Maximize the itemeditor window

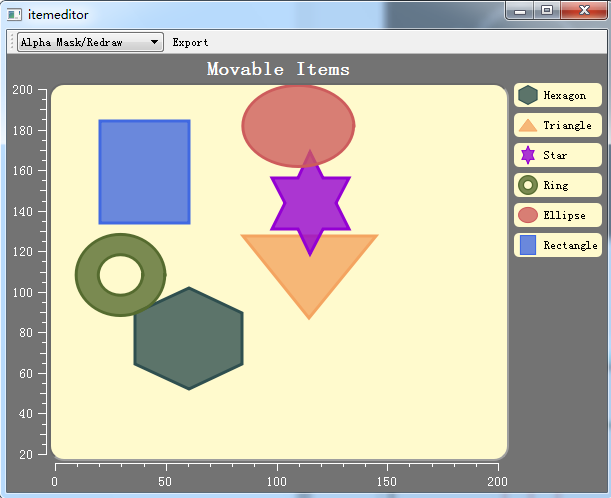click(x=546, y=11)
